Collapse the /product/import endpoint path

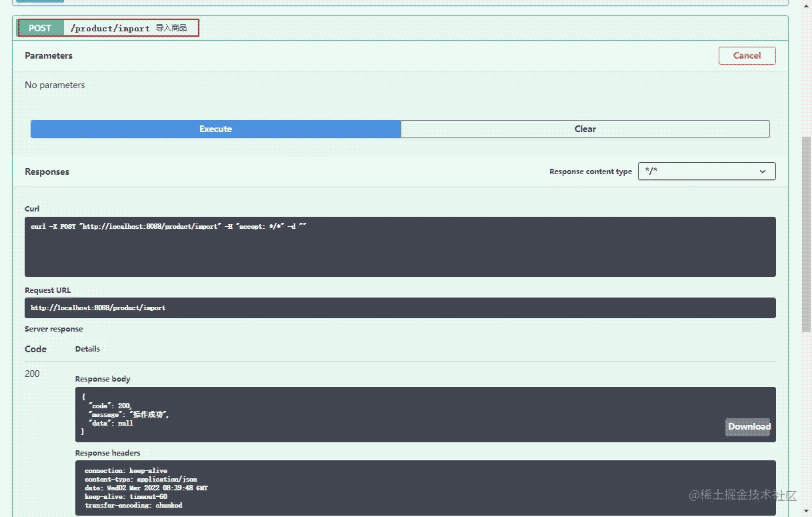(110, 29)
